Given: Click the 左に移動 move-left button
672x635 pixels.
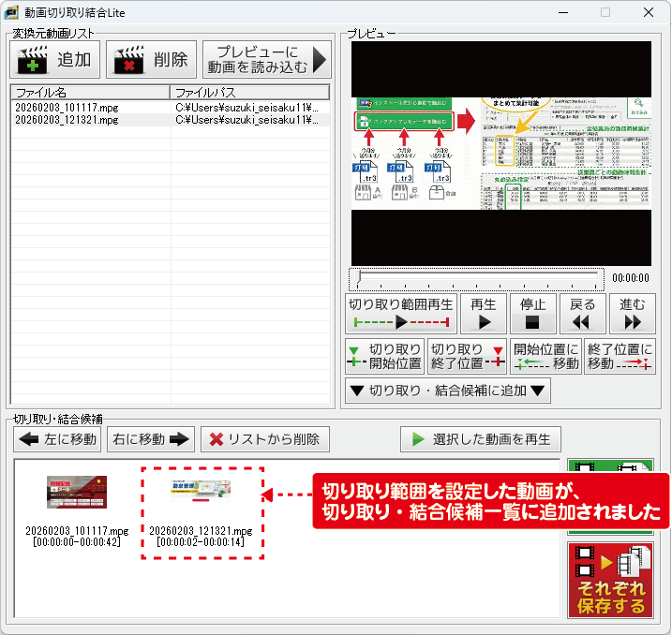Looking at the screenshot, I should 57,438.
